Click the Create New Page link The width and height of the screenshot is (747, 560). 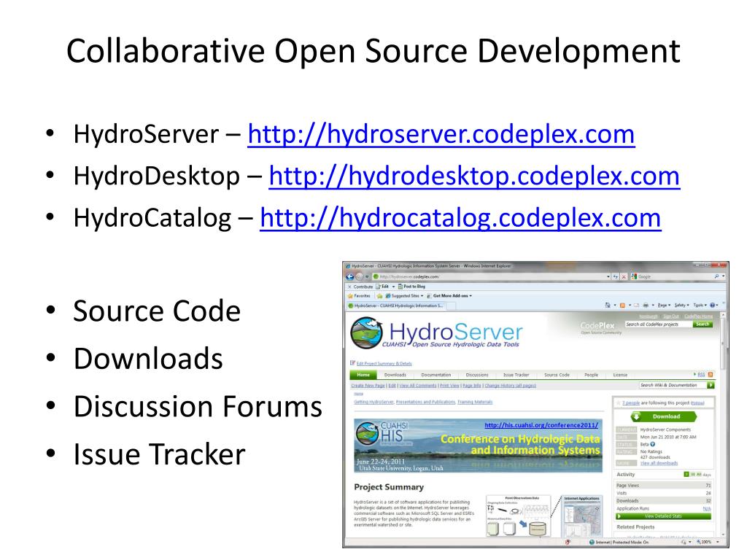pos(368,386)
